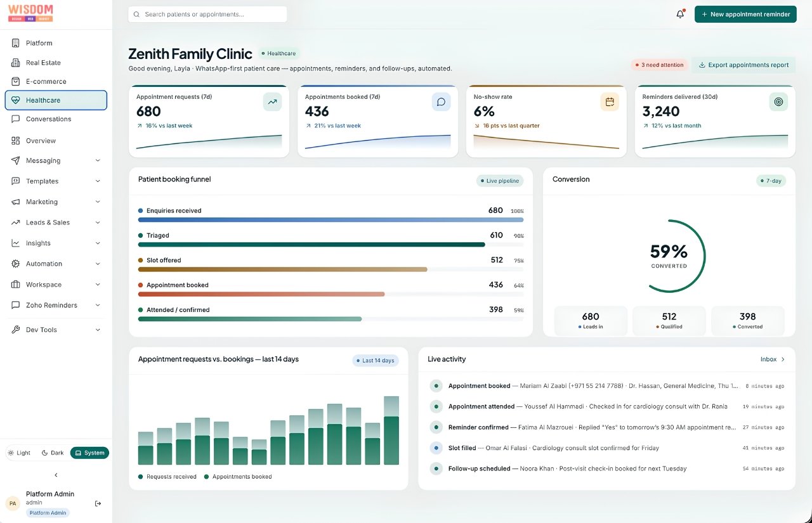Image resolution: width=812 pixels, height=523 pixels.
Task: Expand the Dev Tools chevron
Action: [x=98, y=330]
